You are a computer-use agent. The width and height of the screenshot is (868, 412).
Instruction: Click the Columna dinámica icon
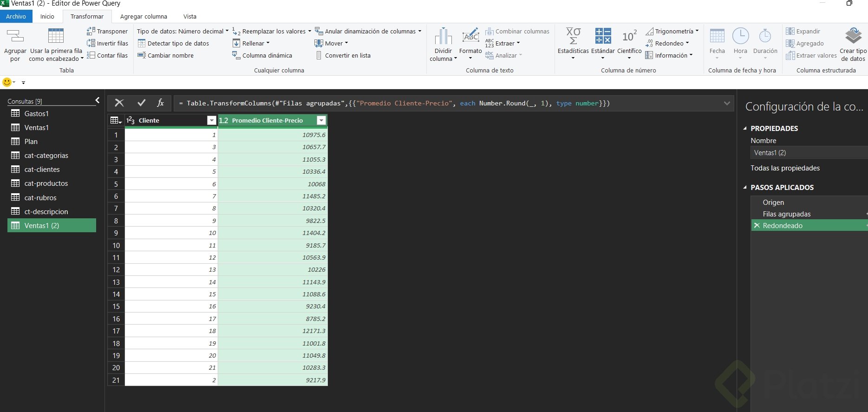pos(236,55)
